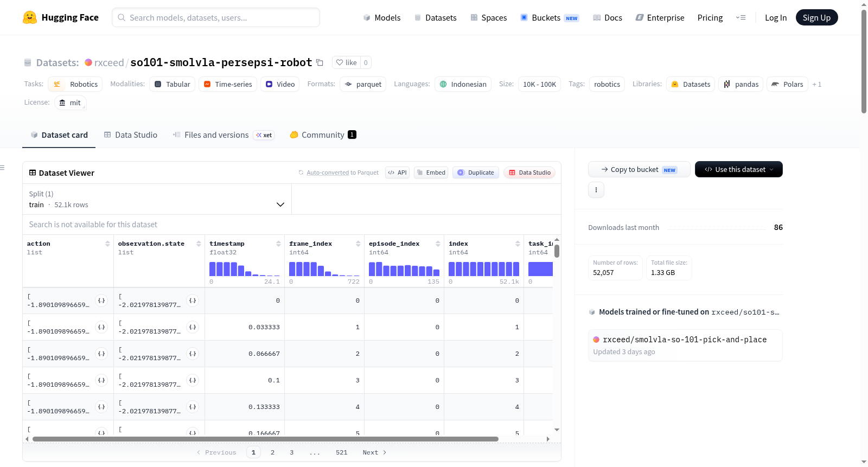Click the Embed button
868x467 pixels.
point(431,172)
